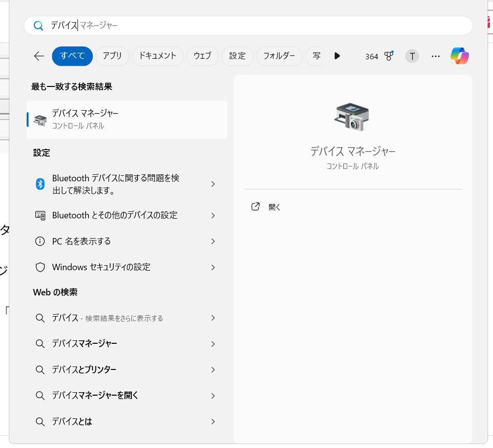This screenshot has height=448, width=493.
Task: Click 開く in the preview pane
Action: click(x=275, y=207)
